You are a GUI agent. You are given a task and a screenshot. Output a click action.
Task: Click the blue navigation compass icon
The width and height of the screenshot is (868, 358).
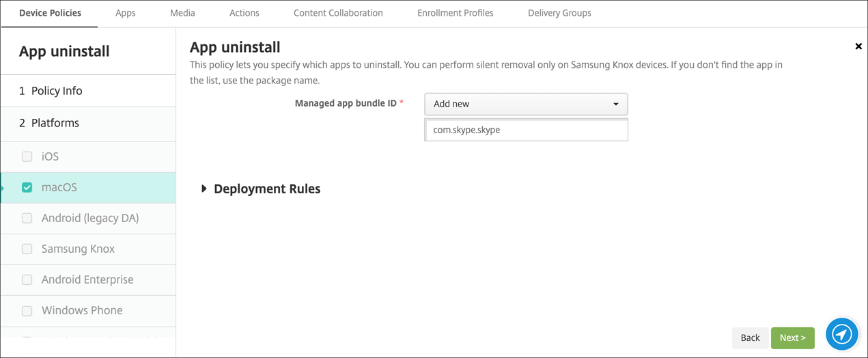pyautogui.click(x=841, y=334)
